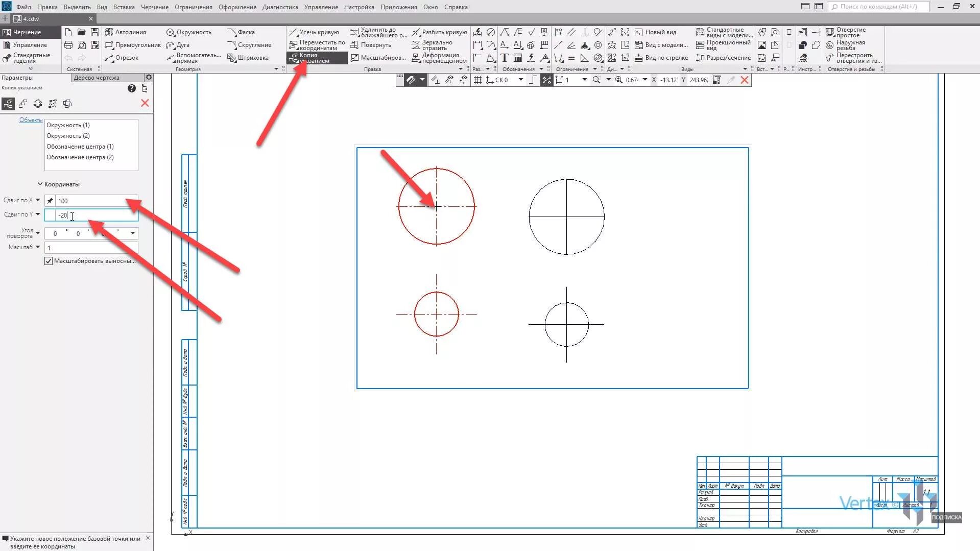This screenshot has width=980, height=551.
Task: Click the concentric circles constraint icon
Action: point(598,45)
